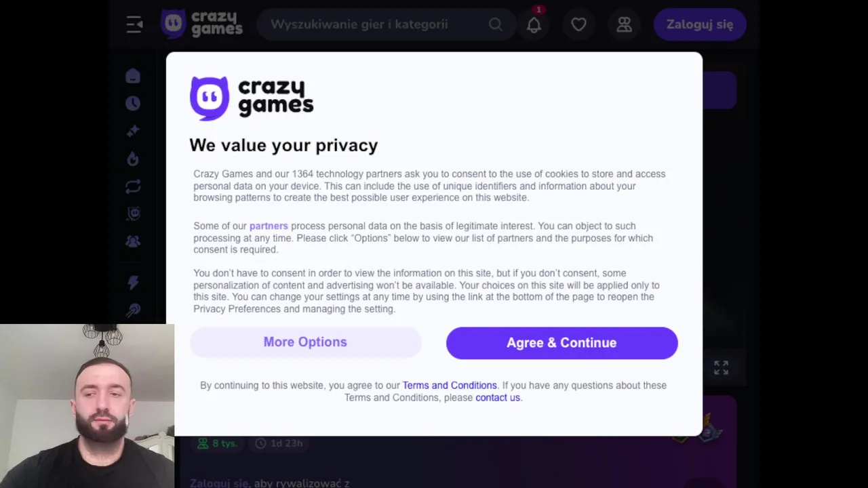
Task: Open notifications via the bell icon
Action: pos(534,25)
